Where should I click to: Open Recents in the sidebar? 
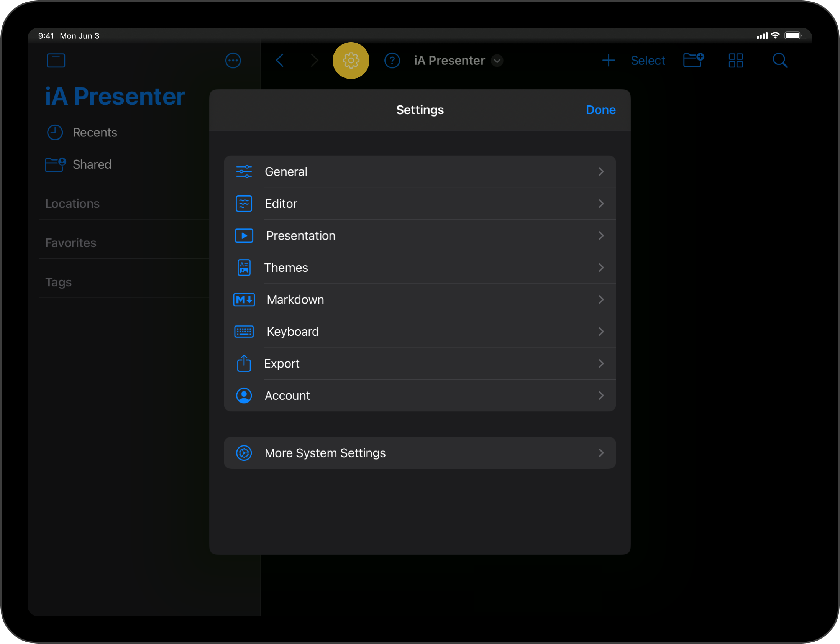(x=82, y=133)
